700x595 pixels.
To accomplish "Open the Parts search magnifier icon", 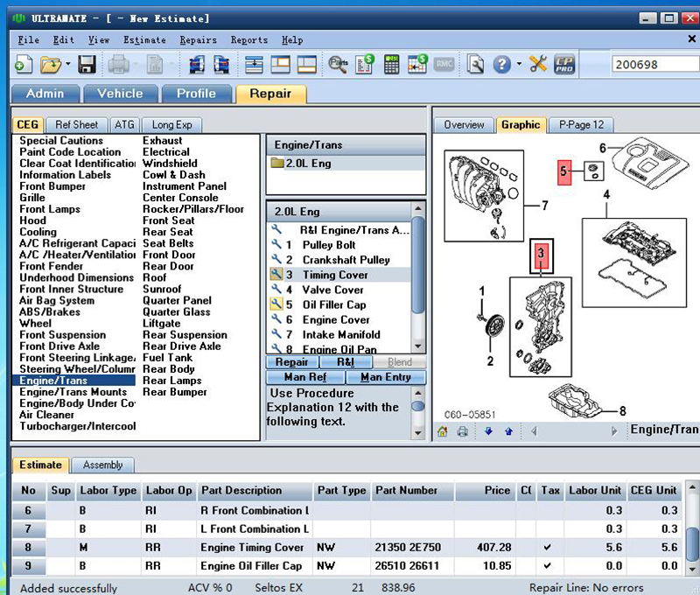I will click(338, 65).
